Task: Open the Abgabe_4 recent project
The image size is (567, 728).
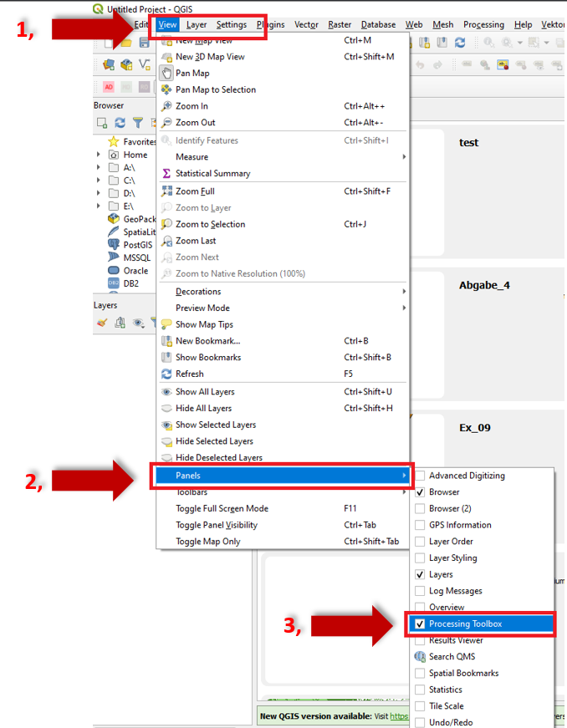Action: click(484, 285)
